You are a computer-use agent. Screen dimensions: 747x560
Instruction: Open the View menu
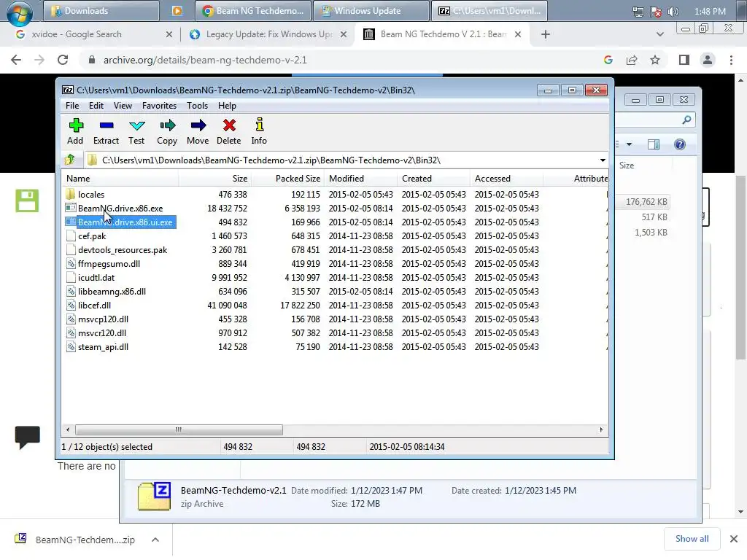(123, 106)
